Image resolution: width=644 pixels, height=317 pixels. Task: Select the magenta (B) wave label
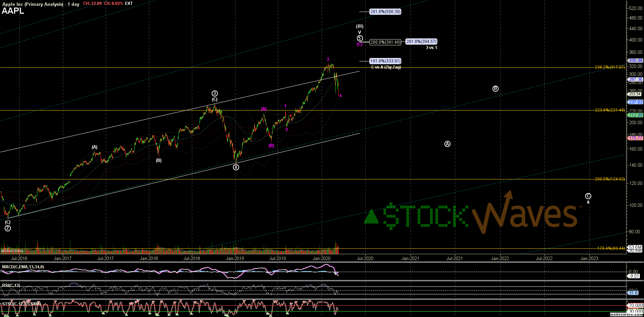(x=271, y=145)
